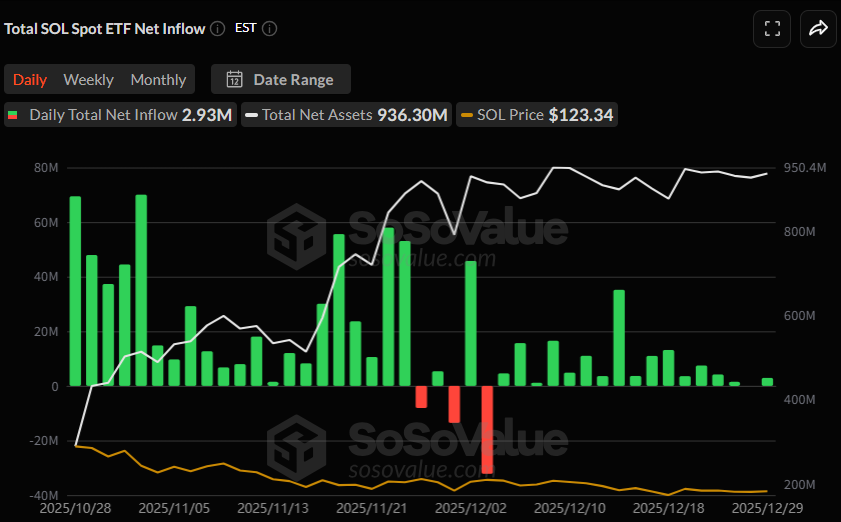Click the white Total Net Assets line marker
The width and height of the screenshot is (841, 522).
pyautogui.click(x=251, y=115)
